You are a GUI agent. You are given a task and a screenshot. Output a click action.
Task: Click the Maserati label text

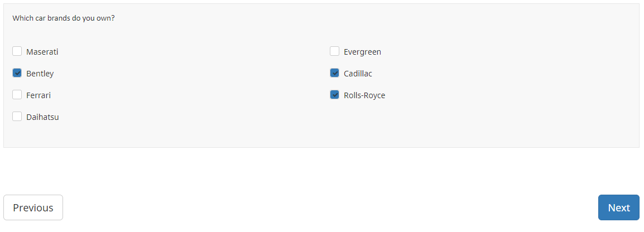42,52
